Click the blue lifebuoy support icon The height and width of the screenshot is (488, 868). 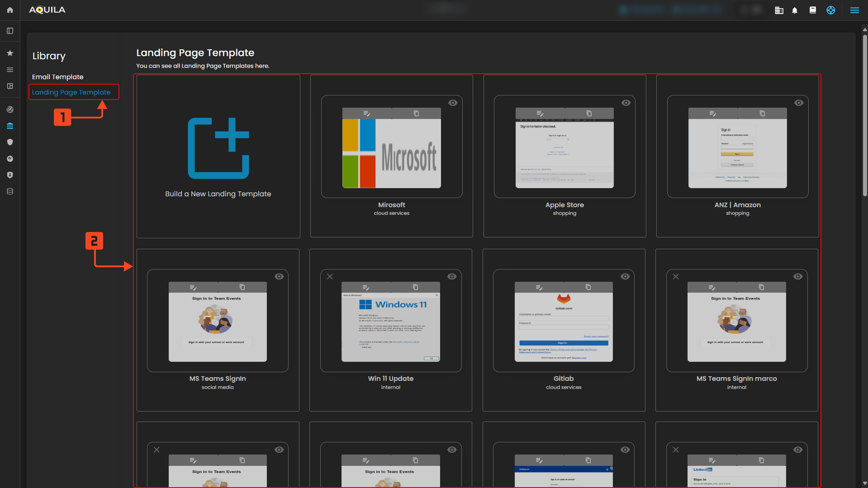coord(831,10)
